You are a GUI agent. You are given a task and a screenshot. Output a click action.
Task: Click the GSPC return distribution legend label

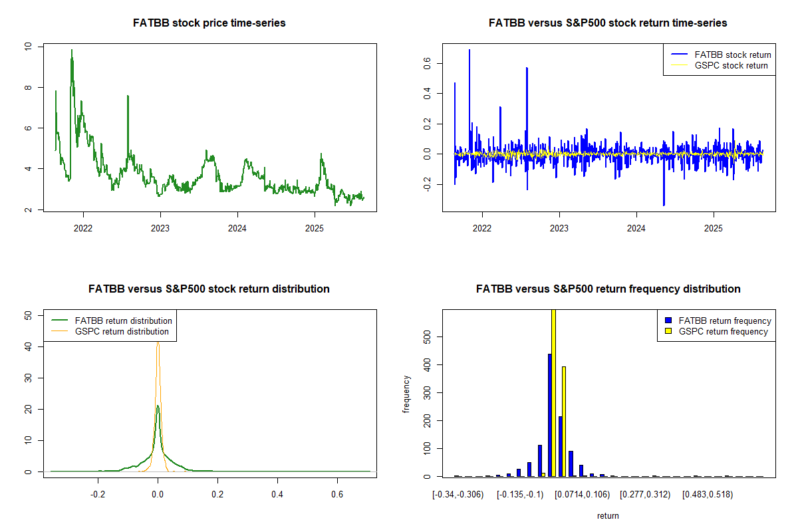click(x=122, y=331)
